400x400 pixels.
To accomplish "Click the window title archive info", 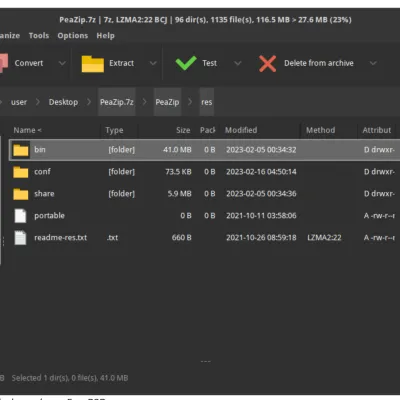I will coord(205,20).
